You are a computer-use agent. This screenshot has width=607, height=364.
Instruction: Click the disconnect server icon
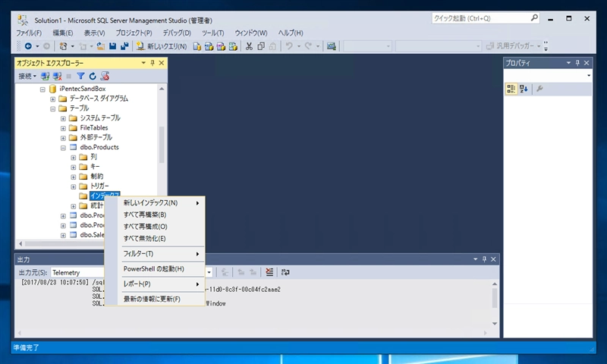tap(58, 76)
